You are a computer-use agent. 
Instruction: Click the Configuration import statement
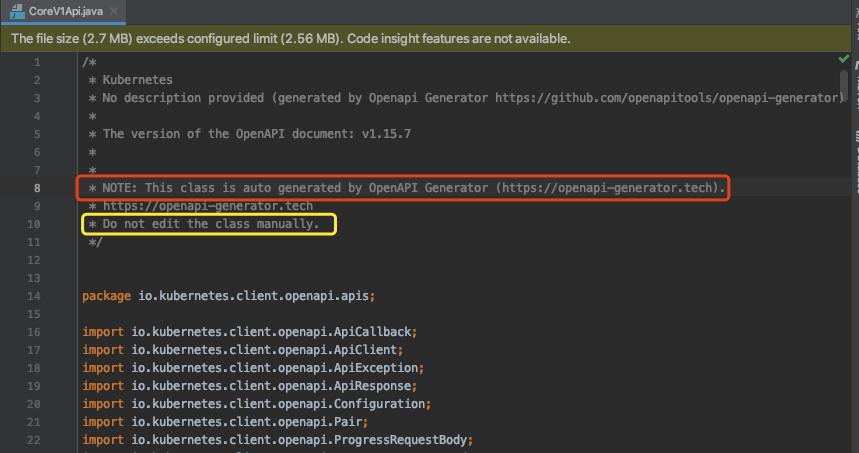point(256,404)
